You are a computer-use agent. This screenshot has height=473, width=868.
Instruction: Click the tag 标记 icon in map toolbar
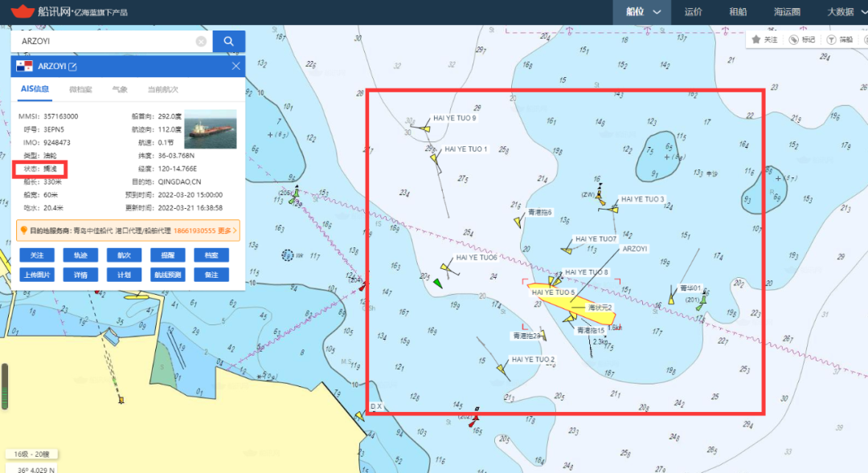(x=794, y=40)
